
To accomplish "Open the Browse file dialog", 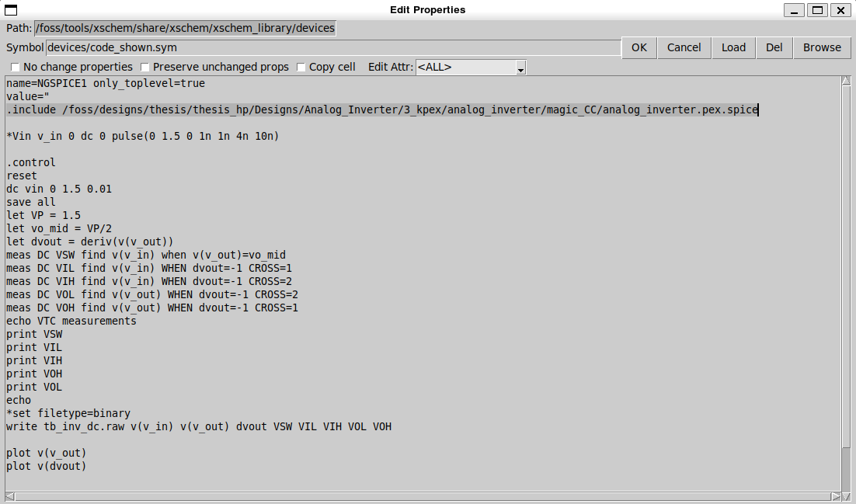I will [x=822, y=47].
